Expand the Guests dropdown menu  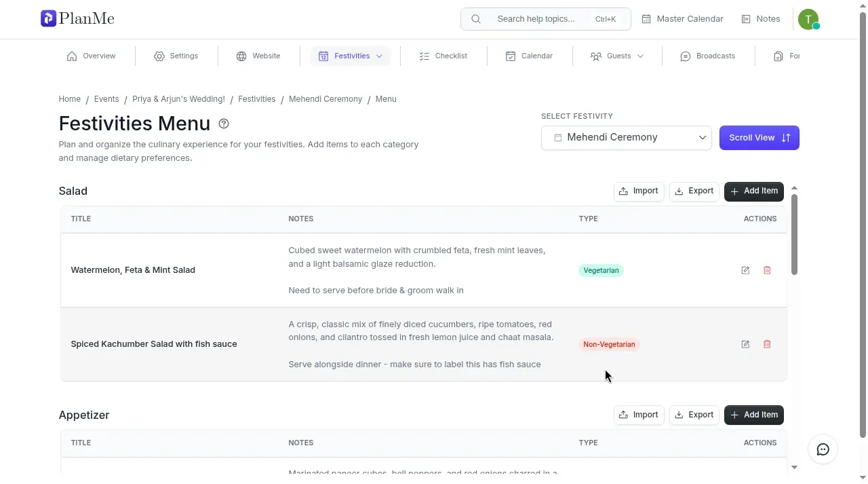click(x=617, y=56)
